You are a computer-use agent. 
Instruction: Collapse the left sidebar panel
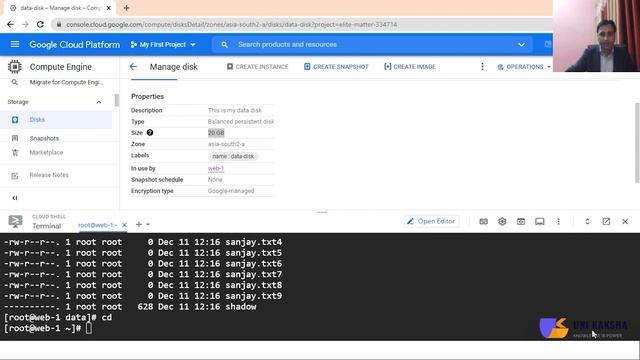pyautogui.click(x=15, y=198)
